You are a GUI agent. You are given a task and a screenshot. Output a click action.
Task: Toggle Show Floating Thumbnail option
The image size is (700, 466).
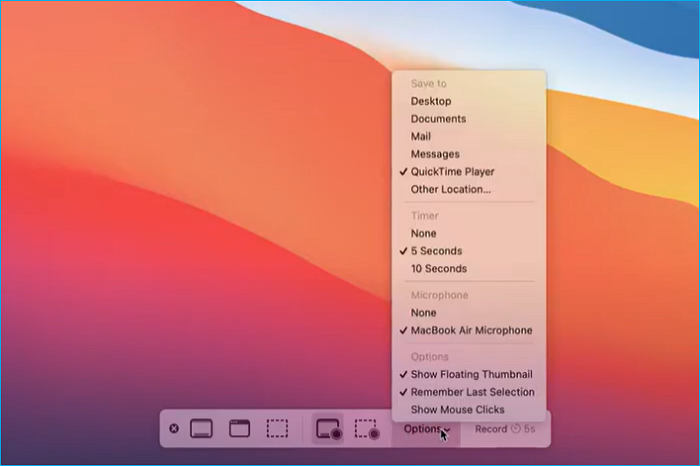tap(472, 374)
